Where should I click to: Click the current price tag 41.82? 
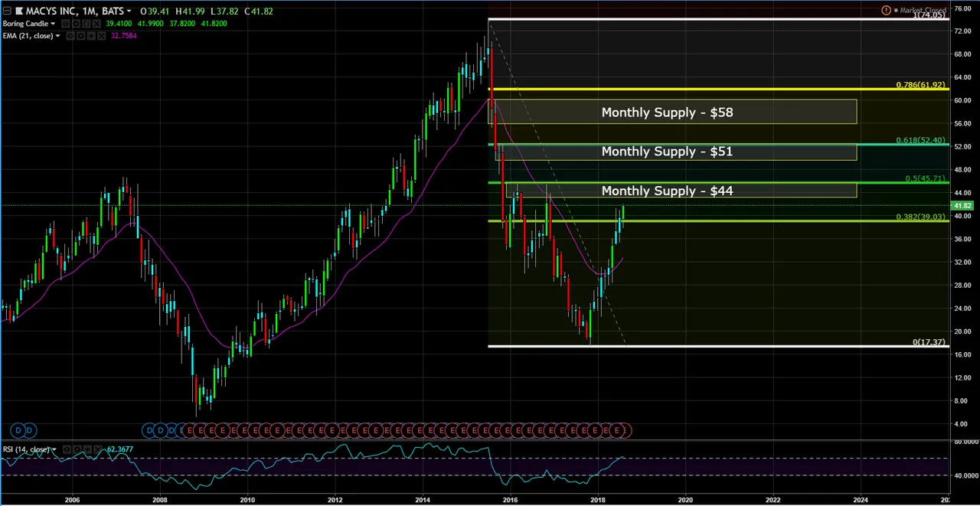(962, 206)
